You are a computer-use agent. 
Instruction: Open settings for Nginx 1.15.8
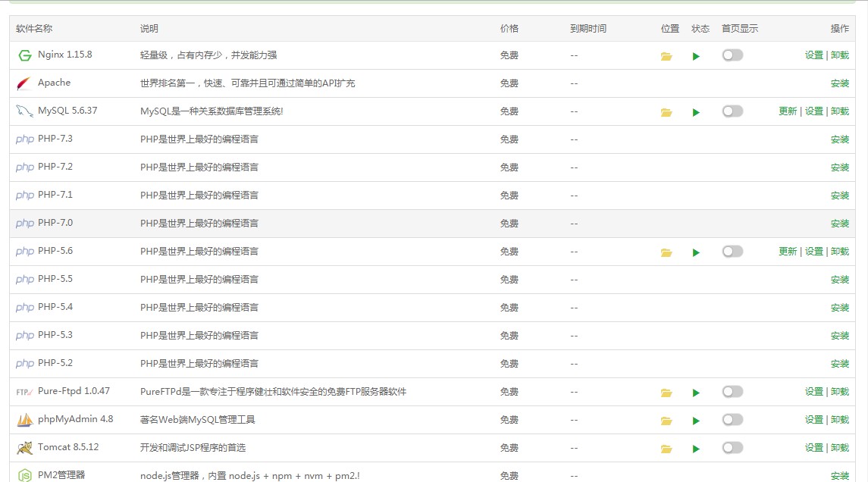(813, 55)
